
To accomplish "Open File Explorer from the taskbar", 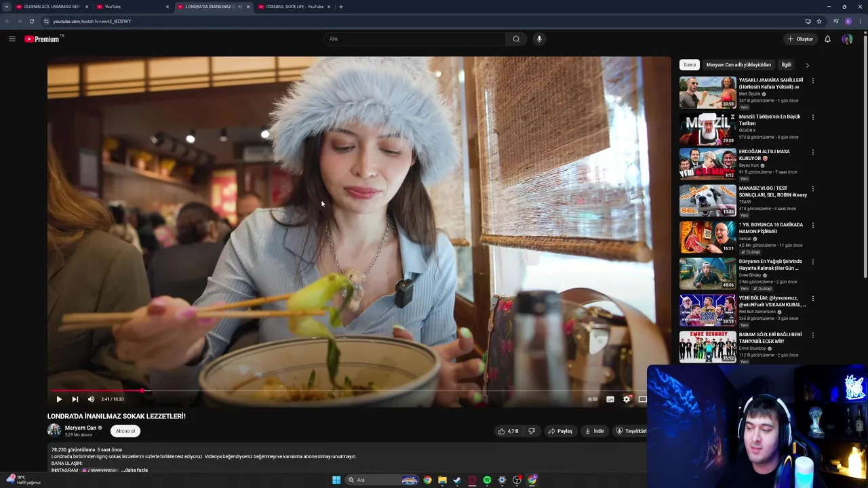I will coord(442,480).
